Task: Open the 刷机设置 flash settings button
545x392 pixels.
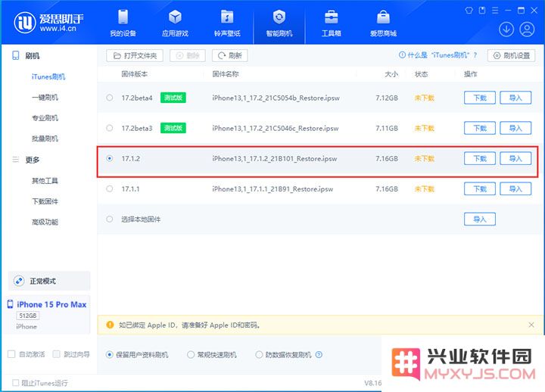Action: point(511,55)
